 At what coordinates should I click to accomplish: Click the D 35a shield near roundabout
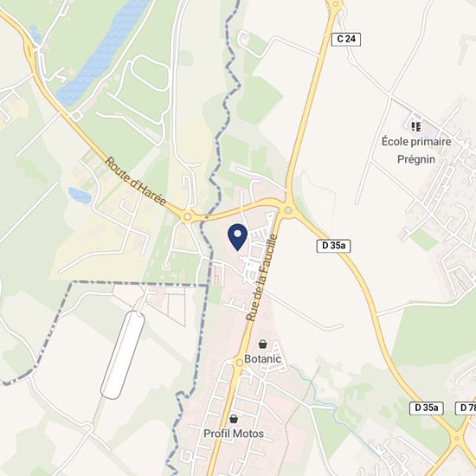click(333, 246)
